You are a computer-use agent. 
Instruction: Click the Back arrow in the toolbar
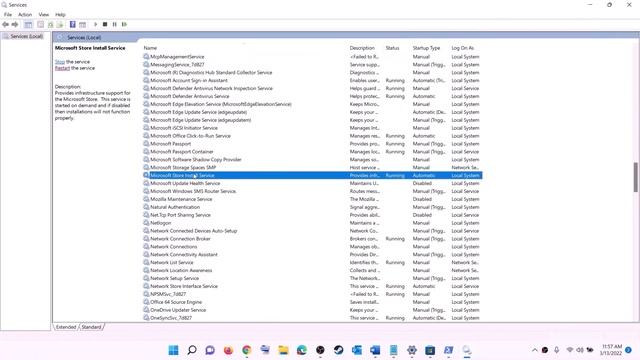click(x=5, y=24)
